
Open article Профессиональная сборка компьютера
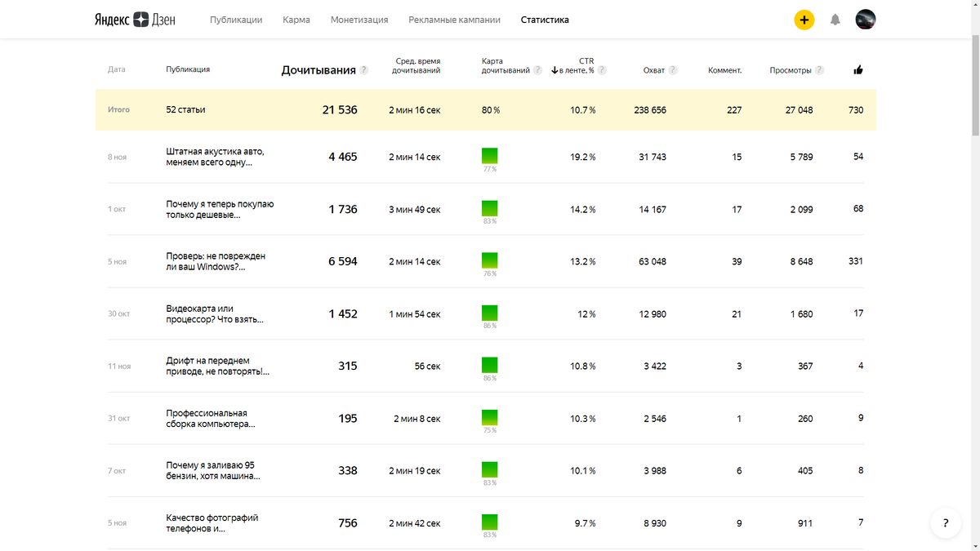click(x=210, y=418)
